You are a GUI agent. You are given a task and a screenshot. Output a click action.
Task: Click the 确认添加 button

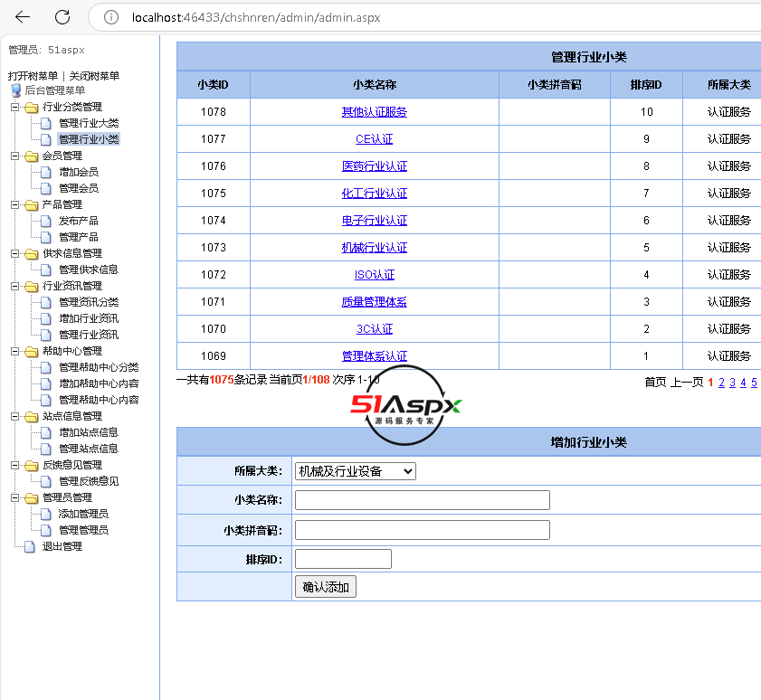(x=326, y=587)
